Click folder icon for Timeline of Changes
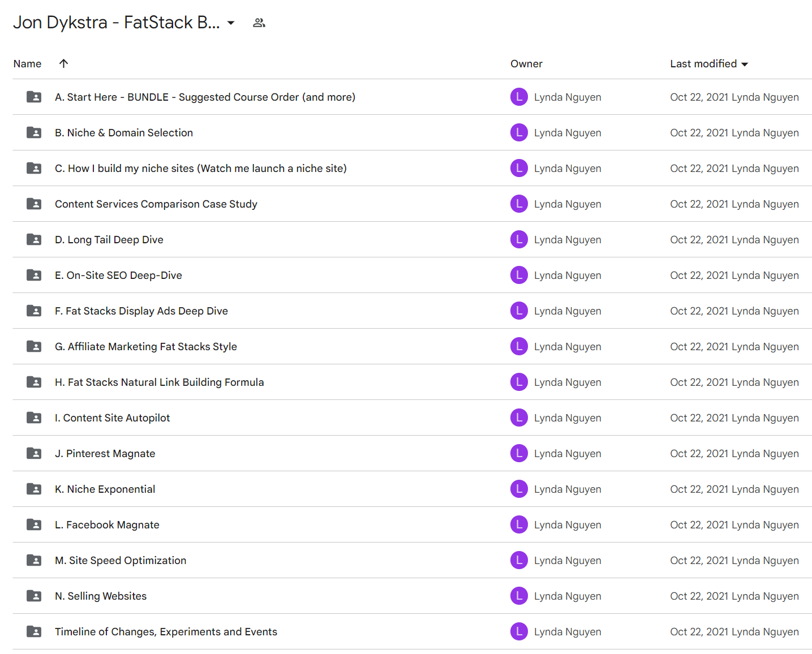The height and width of the screenshot is (654, 812). [34, 631]
